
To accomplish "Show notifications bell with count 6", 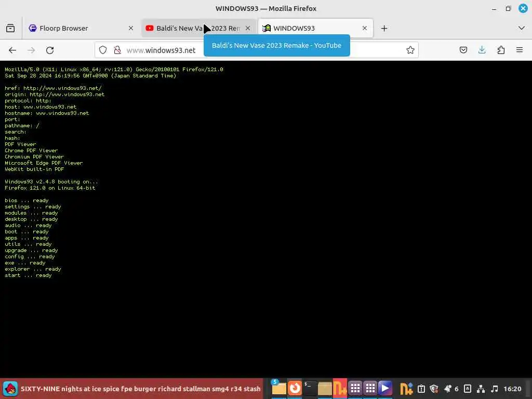I will tap(451, 389).
